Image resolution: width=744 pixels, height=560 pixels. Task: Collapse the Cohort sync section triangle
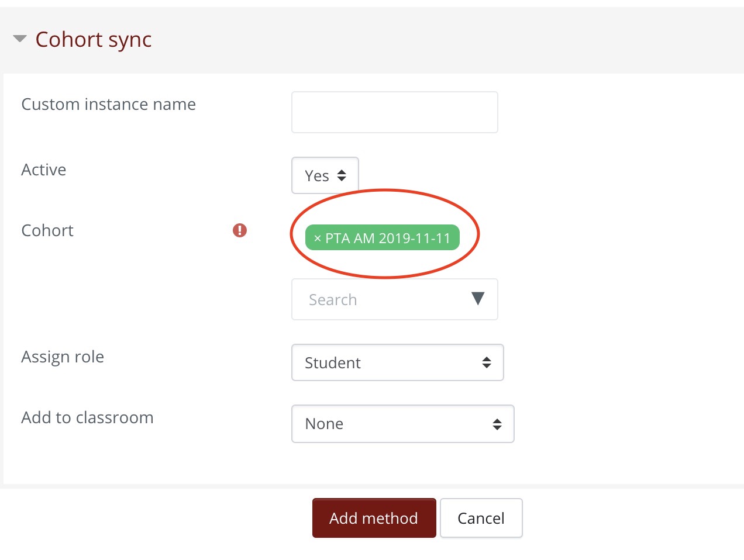click(x=20, y=39)
